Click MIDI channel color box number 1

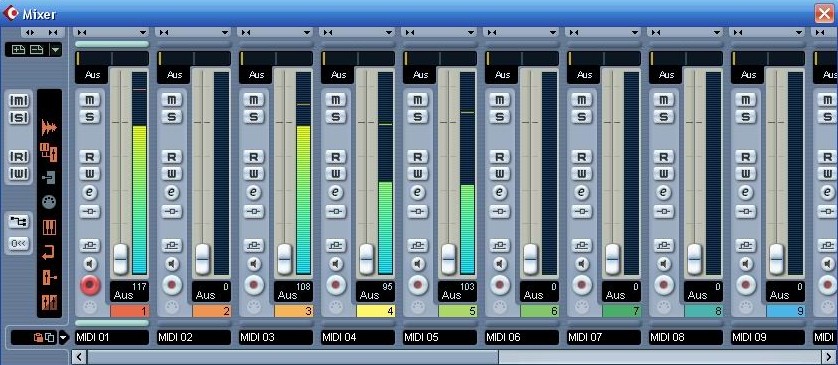(x=130, y=311)
